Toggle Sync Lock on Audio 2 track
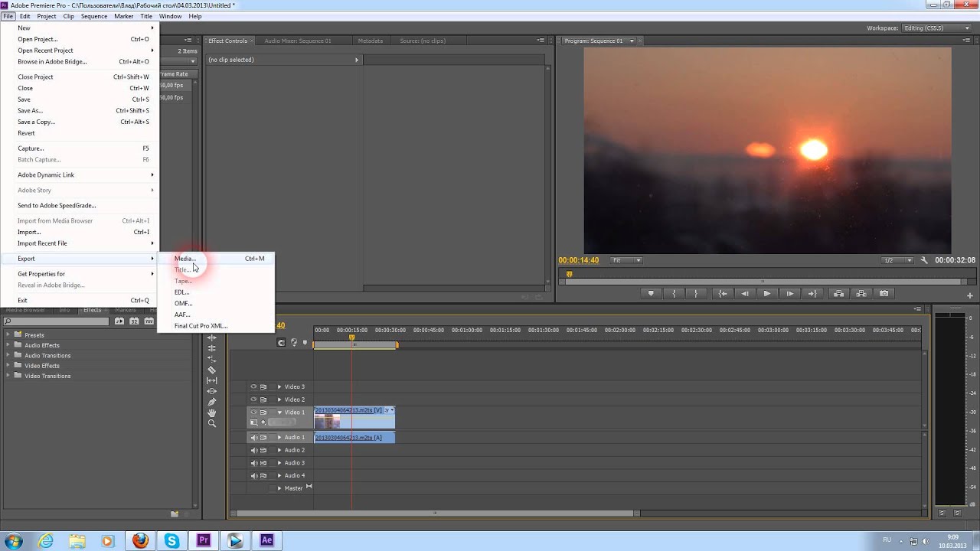Viewport: 980px width, 551px height. pos(263,450)
